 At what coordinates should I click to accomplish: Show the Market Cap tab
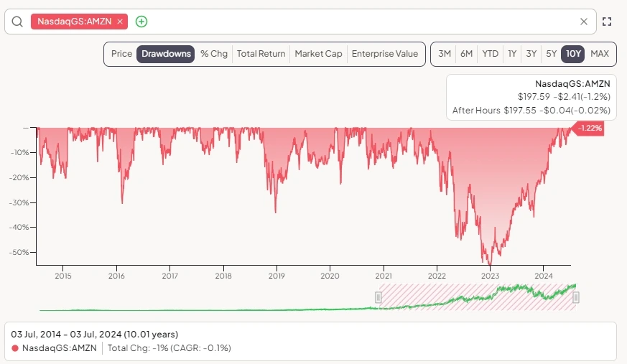coord(318,54)
